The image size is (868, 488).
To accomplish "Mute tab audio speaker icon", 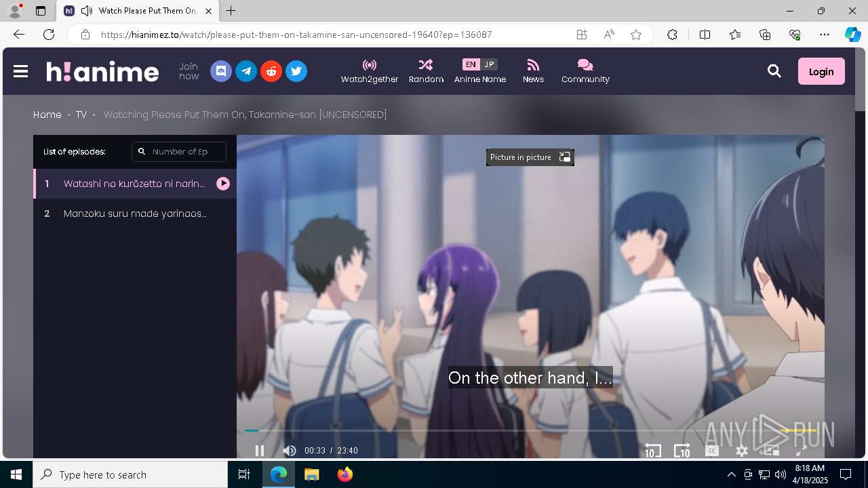I will coord(86,11).
